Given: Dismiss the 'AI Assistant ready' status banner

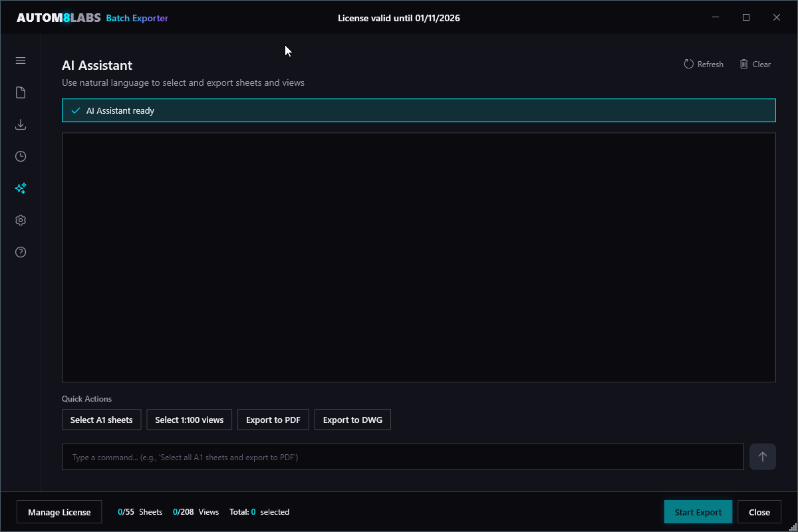Looking at the screenshot, I should (x=418, y=110).
